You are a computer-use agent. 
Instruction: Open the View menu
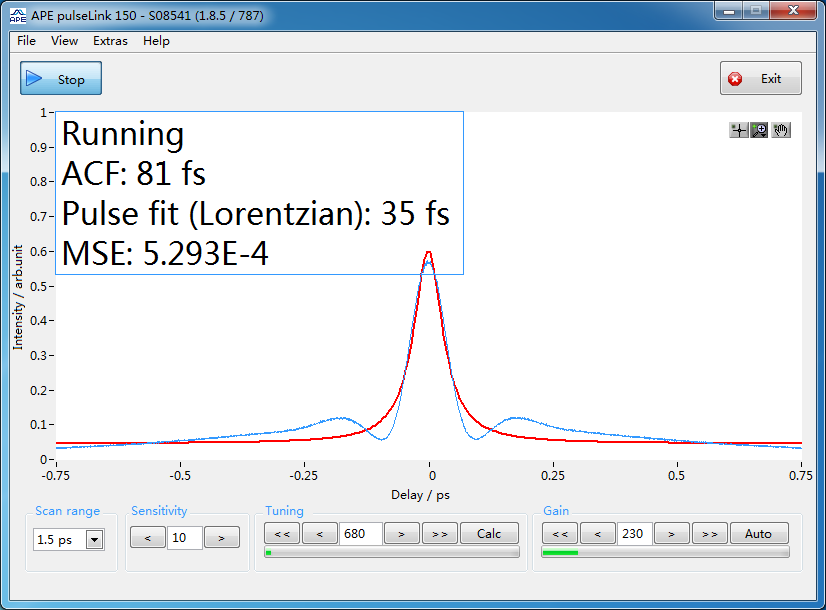pos(64,41)
